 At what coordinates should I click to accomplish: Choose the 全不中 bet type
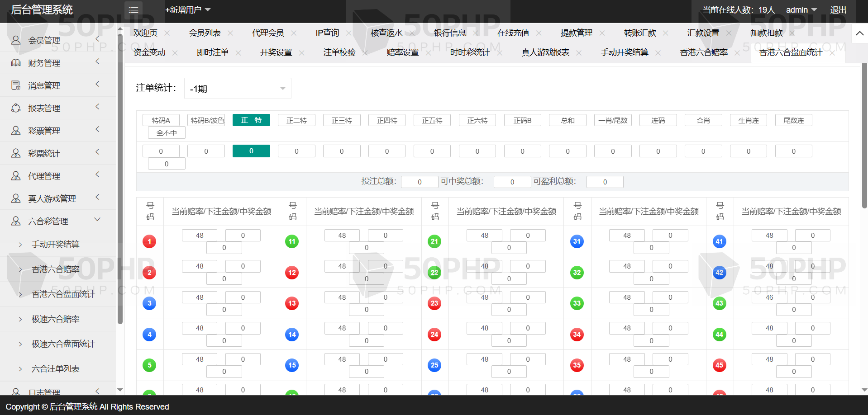coord(167,132)
